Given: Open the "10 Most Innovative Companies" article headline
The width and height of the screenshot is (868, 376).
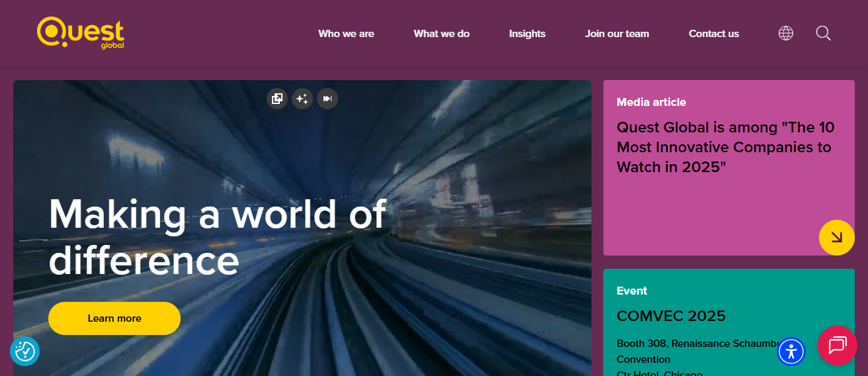Looking at the screenshot, I should pos(725,147).
